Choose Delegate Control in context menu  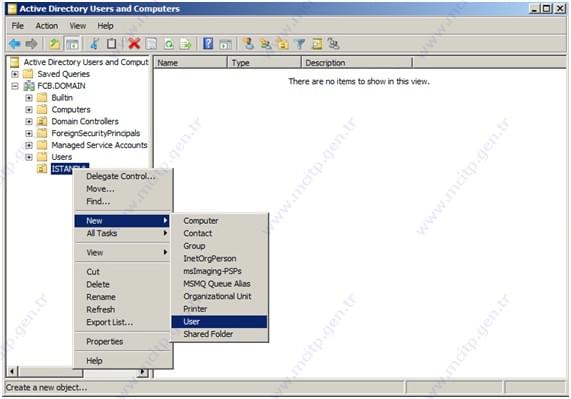122,177
